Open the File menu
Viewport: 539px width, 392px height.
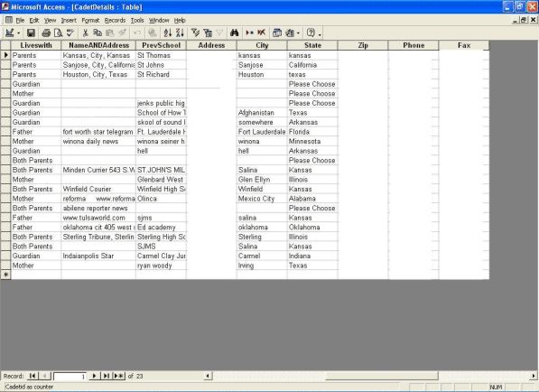(x=20, y=20)
